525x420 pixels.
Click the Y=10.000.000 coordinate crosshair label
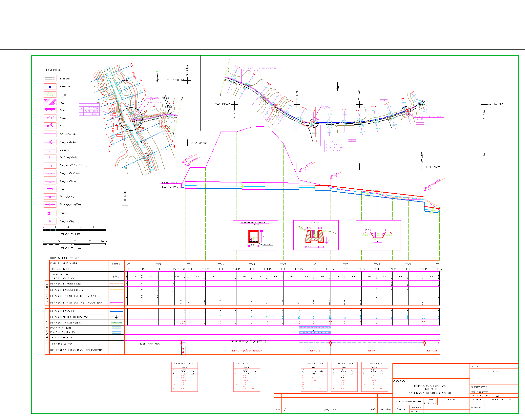tap(175, 80)
